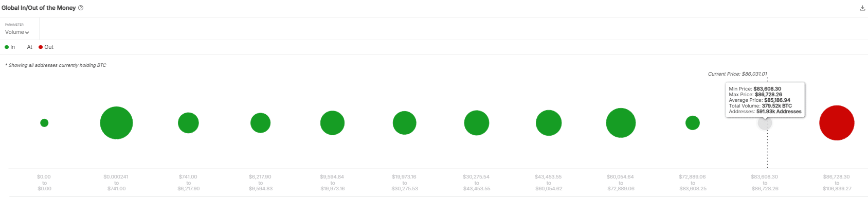Click the small green bubble at $0.00

click(44, 123)
